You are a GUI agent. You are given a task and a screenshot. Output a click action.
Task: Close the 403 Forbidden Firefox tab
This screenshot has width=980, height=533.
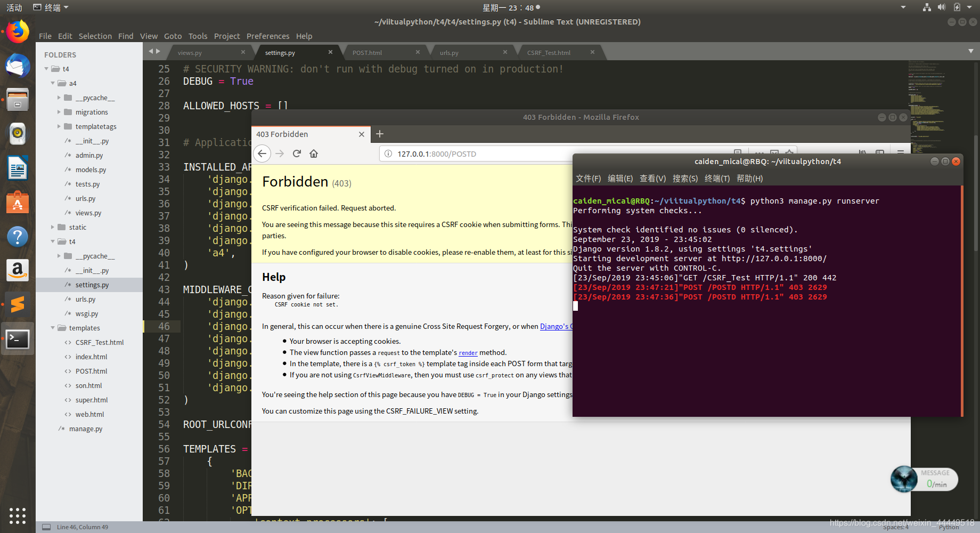(362, 134)
